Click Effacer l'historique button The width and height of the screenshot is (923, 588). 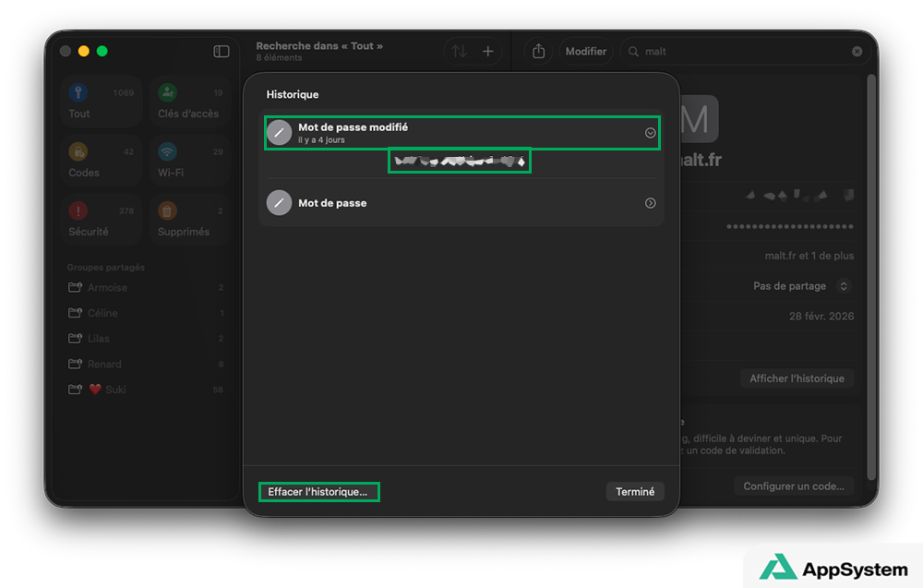tap(318, 492)
